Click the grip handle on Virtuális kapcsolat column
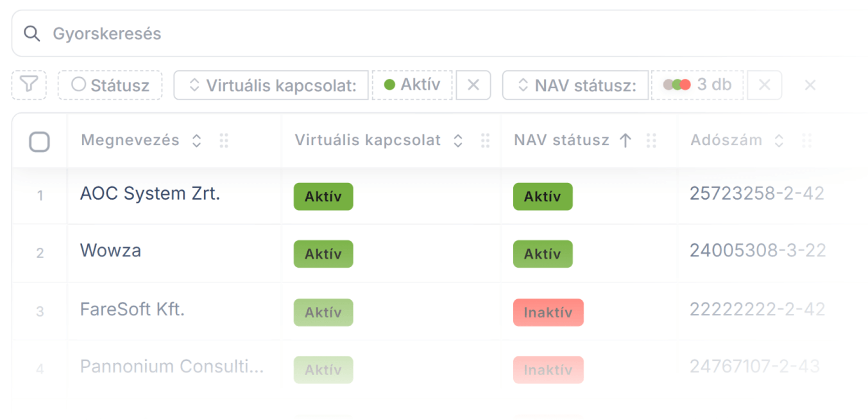 pos(486,140)
